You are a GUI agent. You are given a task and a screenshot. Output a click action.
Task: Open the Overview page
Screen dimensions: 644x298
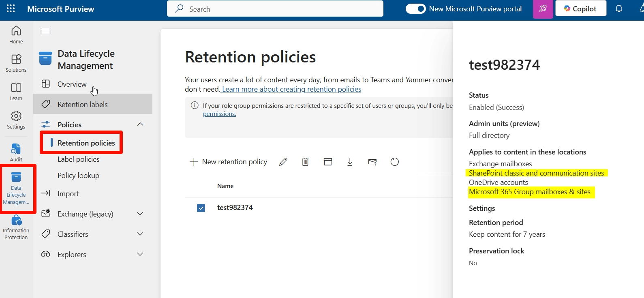coord(72,84)
